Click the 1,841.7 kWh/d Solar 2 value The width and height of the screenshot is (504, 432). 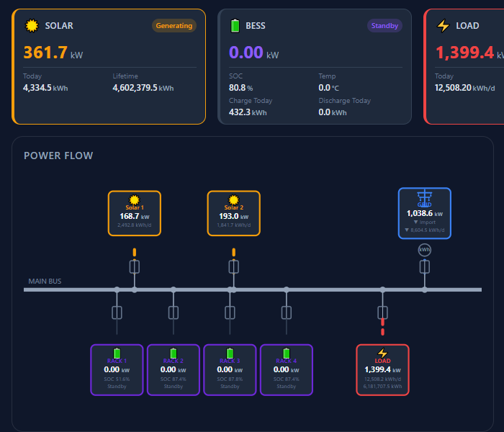pyautogui.click(x=234, y=225)
